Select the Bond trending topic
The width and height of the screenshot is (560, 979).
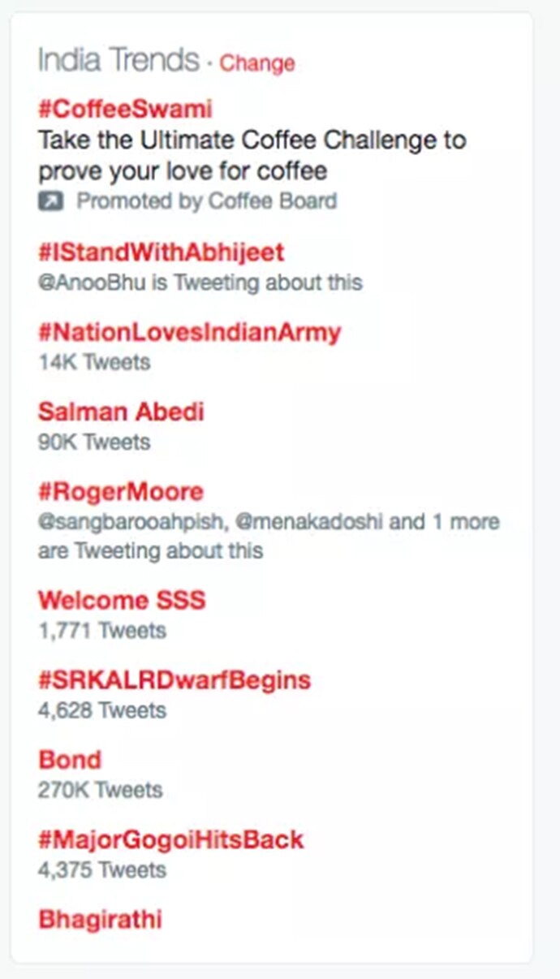[70, 760]
